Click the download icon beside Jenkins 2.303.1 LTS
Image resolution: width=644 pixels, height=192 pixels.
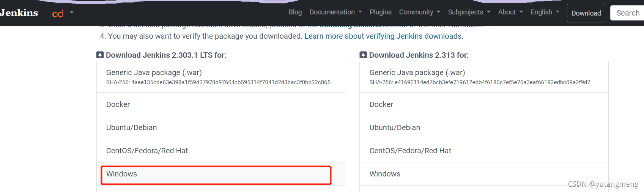tap(100, 55)
